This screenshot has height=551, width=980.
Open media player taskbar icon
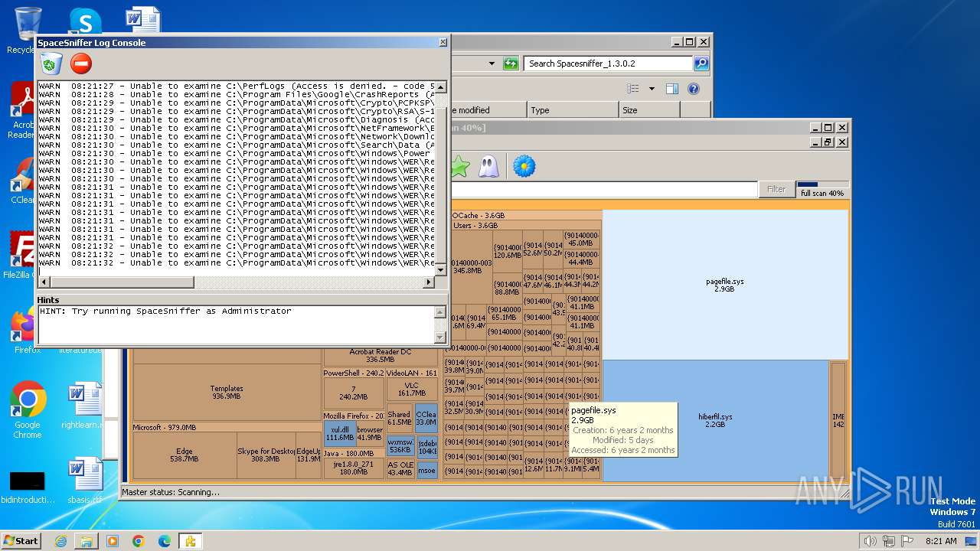coord(113,541)
